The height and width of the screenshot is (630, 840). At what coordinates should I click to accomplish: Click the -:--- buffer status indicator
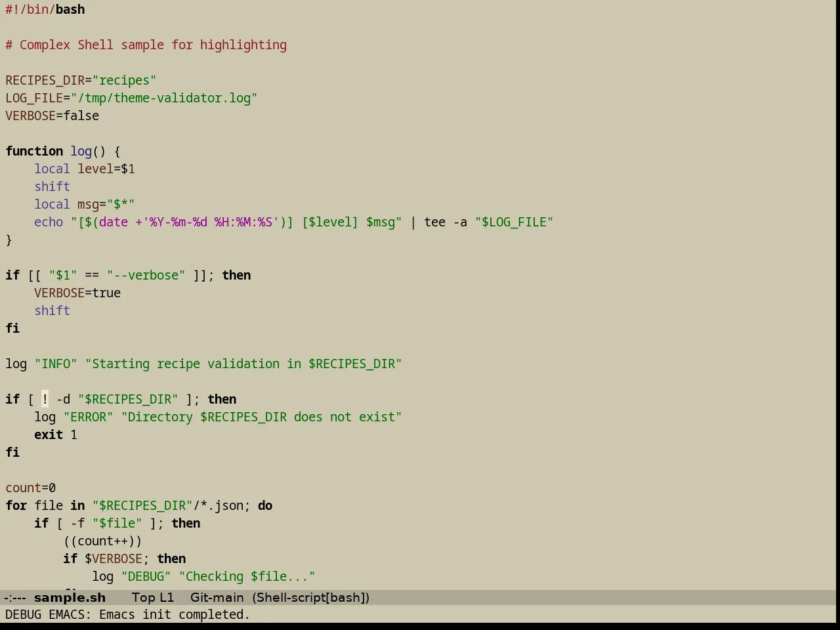tap(15, 597)
